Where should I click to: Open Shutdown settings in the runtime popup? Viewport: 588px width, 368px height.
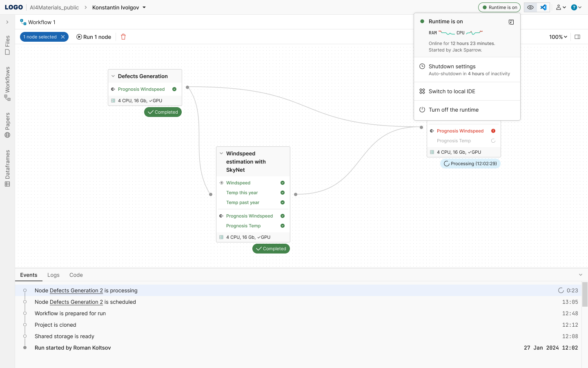tap(452, 66)
